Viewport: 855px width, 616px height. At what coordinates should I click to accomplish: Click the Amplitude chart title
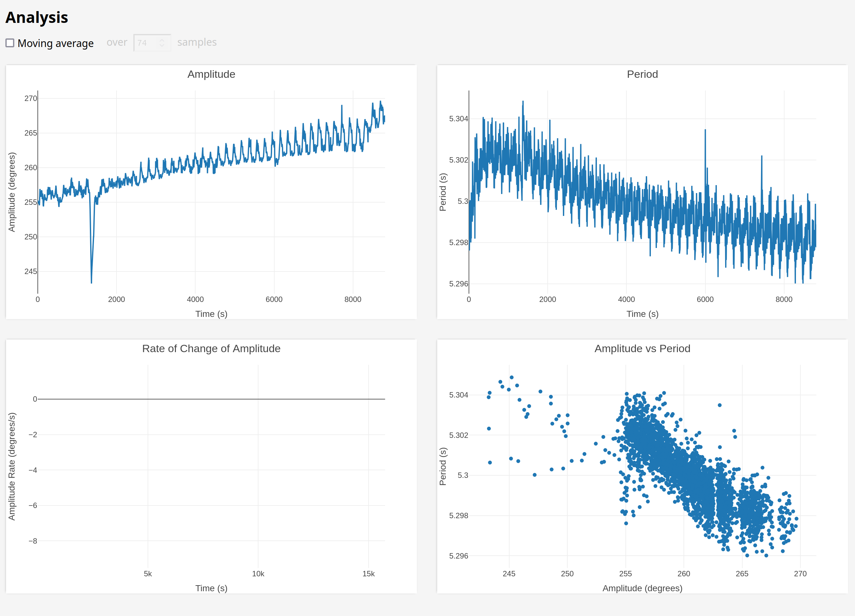point(211,74)
